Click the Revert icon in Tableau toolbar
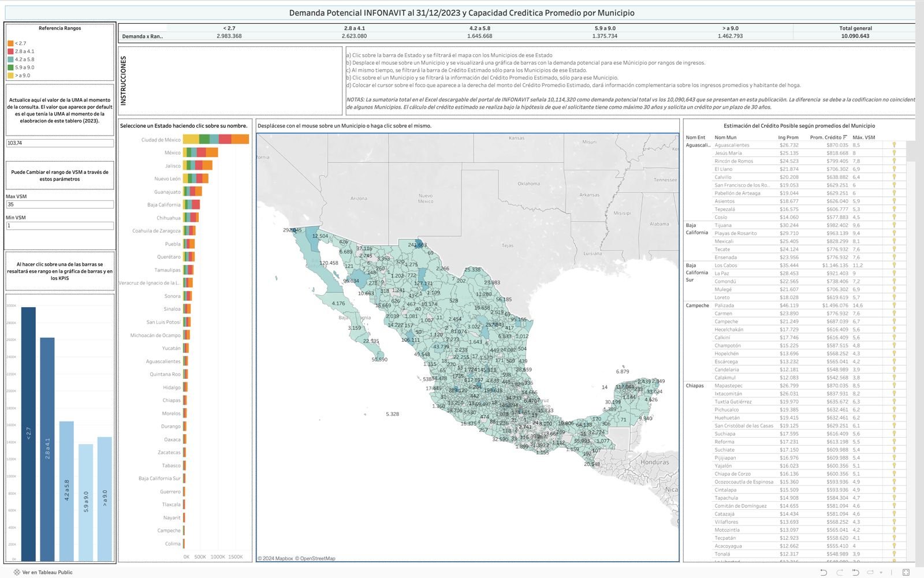 pos(855,572)
